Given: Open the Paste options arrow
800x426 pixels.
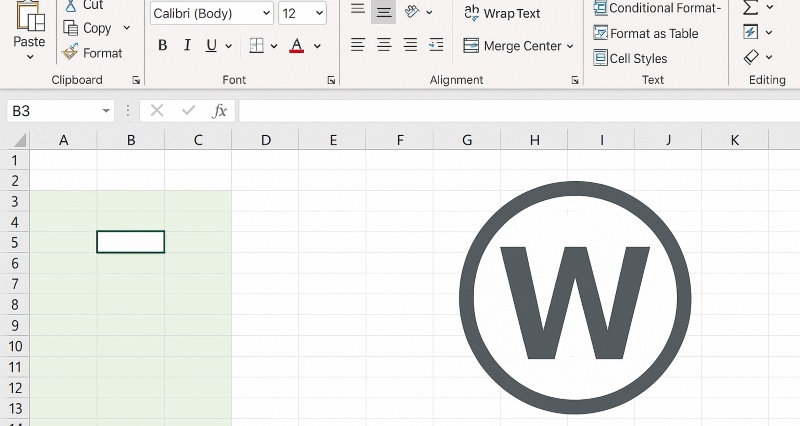Looking at the screenshot, I should [x=30, y=57].
